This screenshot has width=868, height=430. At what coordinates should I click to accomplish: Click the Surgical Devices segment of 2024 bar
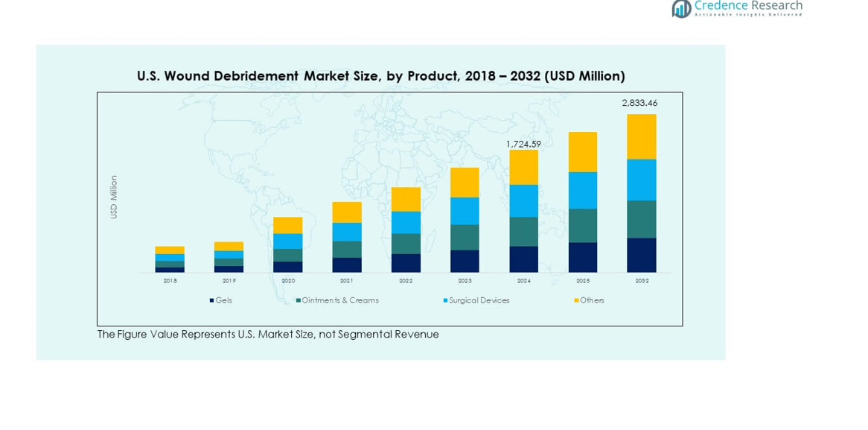point(523,200)
